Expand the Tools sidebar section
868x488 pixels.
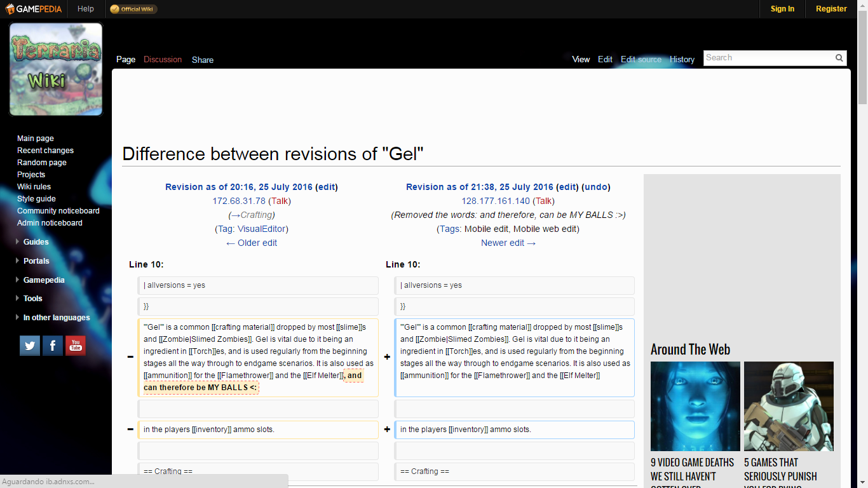click(32, 299)
